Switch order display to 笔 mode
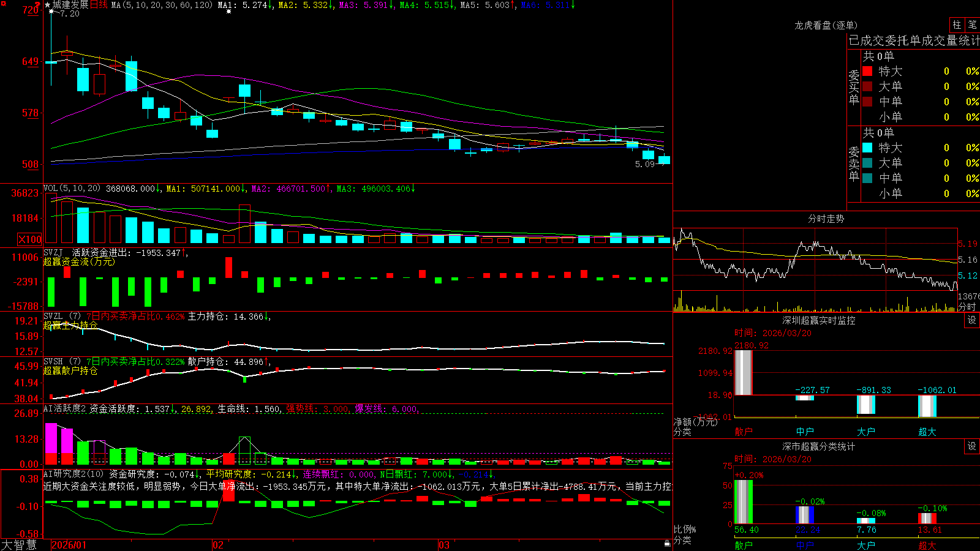This screenshot has height=551, width=980. click(x=972, y=24)
